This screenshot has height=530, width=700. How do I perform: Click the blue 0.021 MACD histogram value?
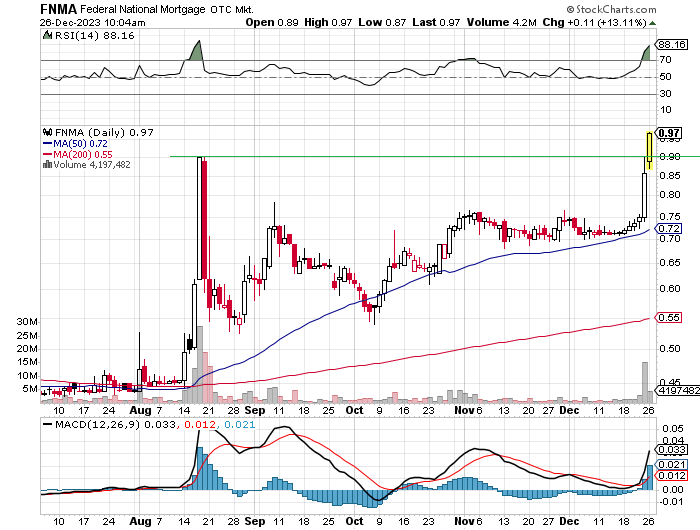(x=239, y=425)
